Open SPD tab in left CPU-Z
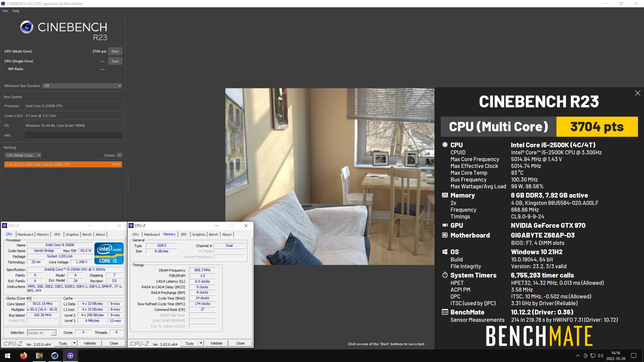Image resolution: width=644 pixels, height=362 pixels. (57, 234)
